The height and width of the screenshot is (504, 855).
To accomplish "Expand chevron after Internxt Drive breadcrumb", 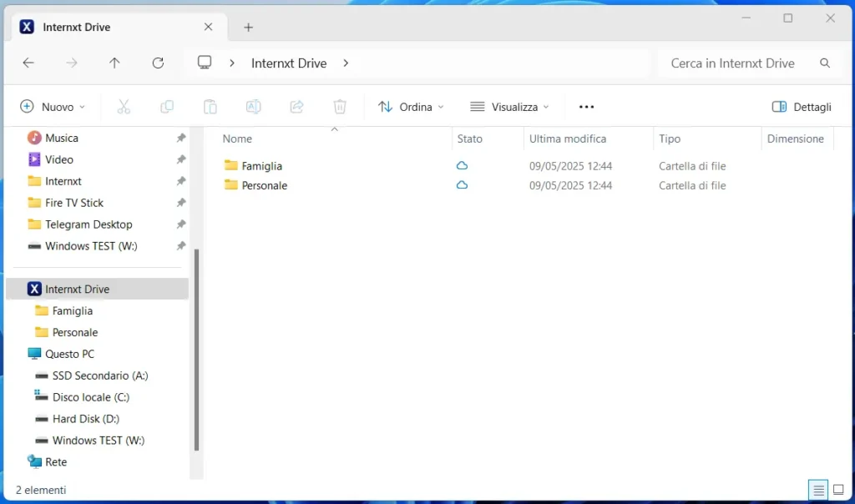I will coord(346,63).
